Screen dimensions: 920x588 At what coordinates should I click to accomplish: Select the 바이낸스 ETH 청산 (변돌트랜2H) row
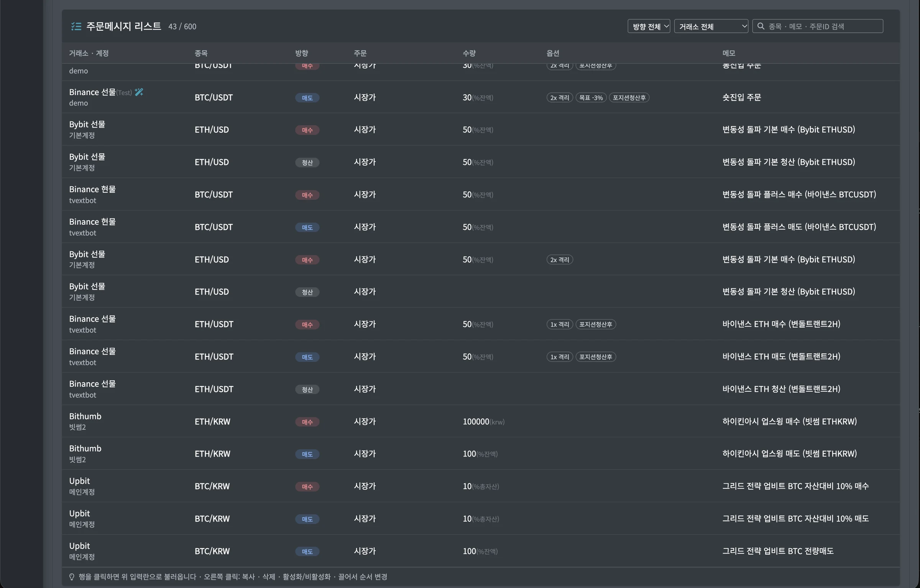coord(481,389)
